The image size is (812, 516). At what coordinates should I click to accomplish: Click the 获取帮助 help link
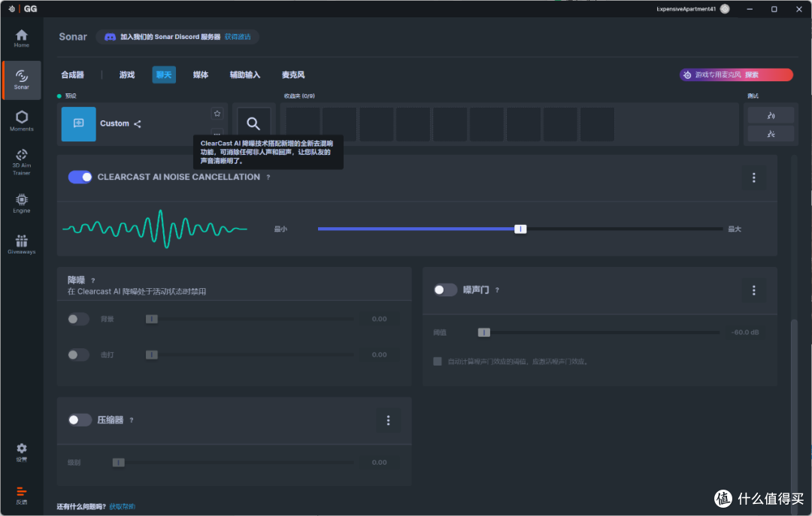pyautogui.click(x=123, y=507)
